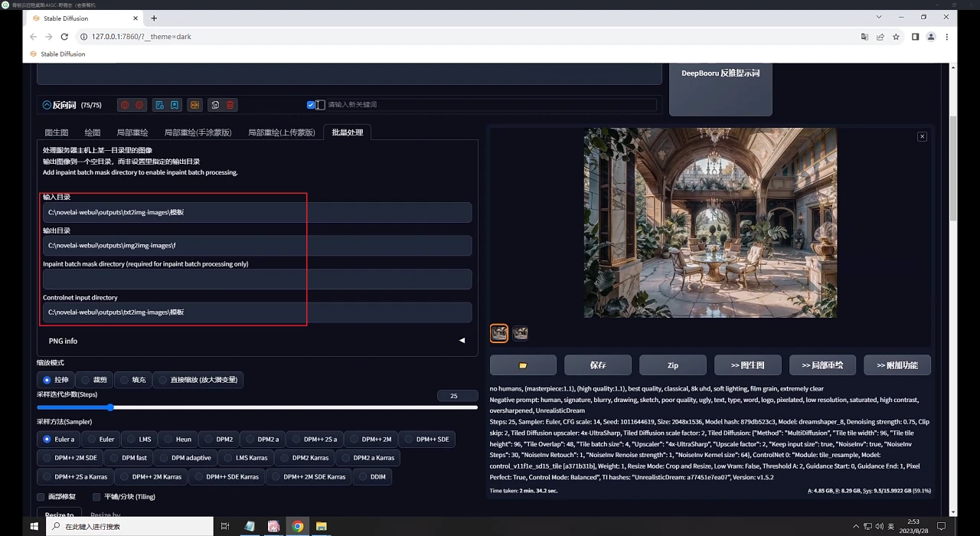The height and width of the screenshot is (536, 980).
Task: Select 直接缩放 (放大潜变量) resize mode
Action: (x=198, y=380)
